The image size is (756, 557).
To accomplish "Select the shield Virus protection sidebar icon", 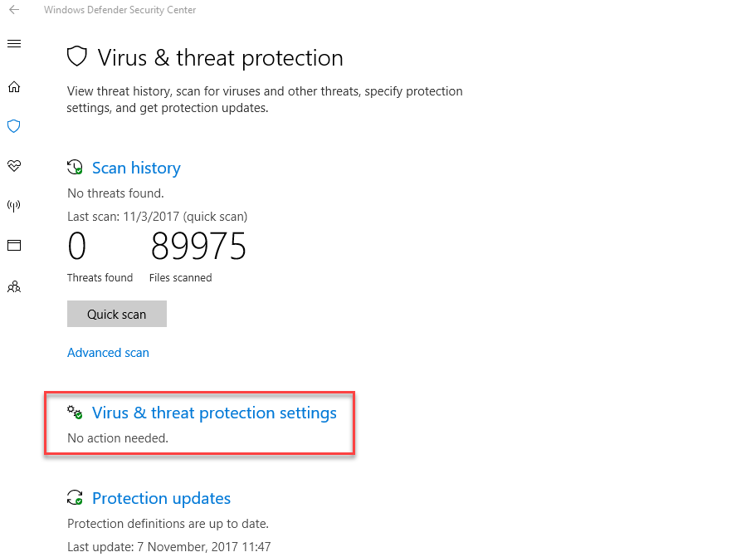I will coord(14,126).
